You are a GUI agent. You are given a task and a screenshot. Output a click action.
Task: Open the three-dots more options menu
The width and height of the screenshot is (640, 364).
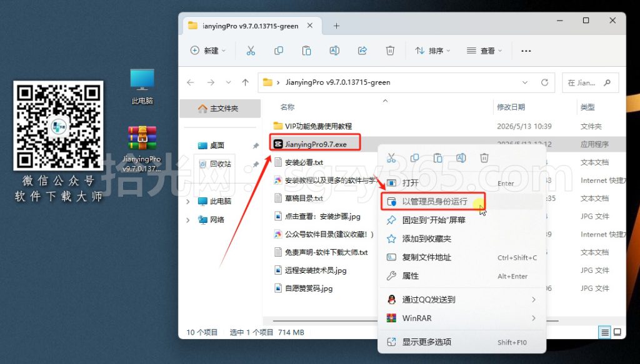pyautogui.click(x=526, y=51)
